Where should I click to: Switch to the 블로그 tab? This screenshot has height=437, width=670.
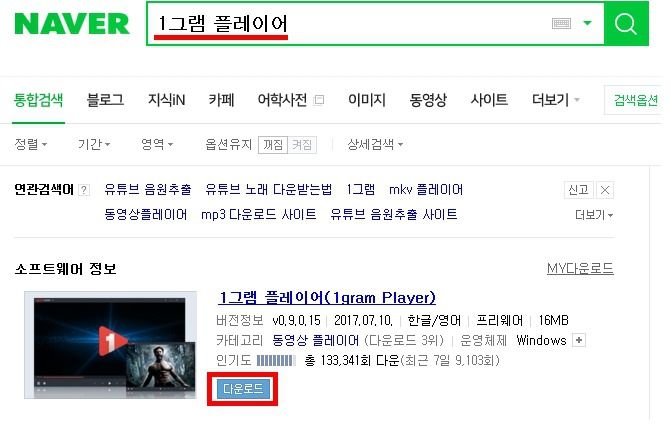pyautogui.click(x=105, y=100)
